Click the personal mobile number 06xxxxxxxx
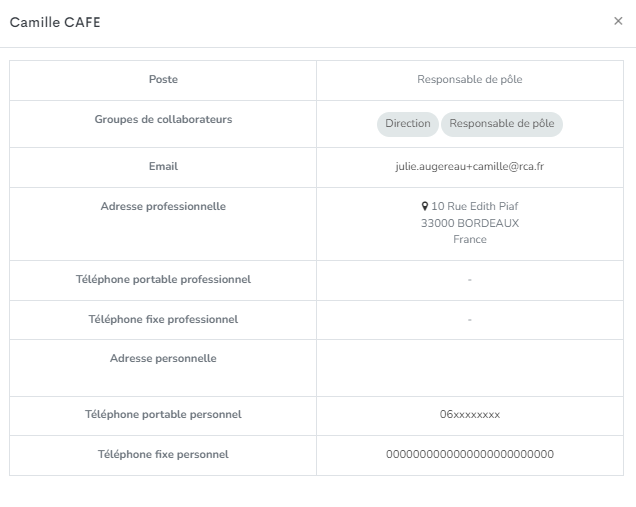The height and width of the screenshot is (507, 636). 470,414
